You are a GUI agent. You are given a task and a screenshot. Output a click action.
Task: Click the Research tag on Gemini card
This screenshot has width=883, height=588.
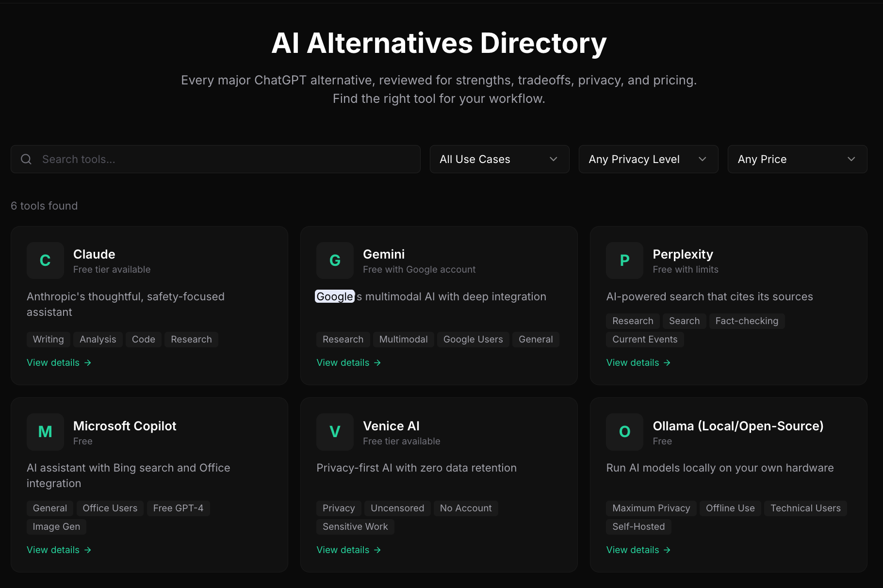[343, 339]
